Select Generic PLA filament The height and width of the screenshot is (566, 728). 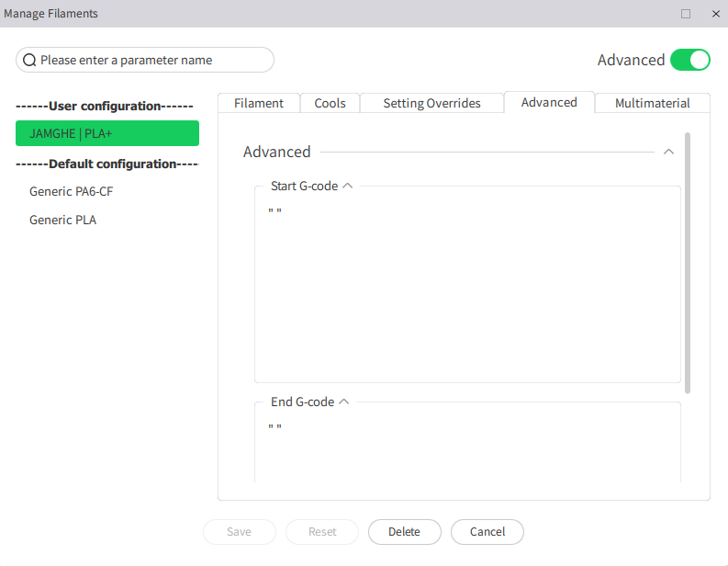tap(62, 220)
